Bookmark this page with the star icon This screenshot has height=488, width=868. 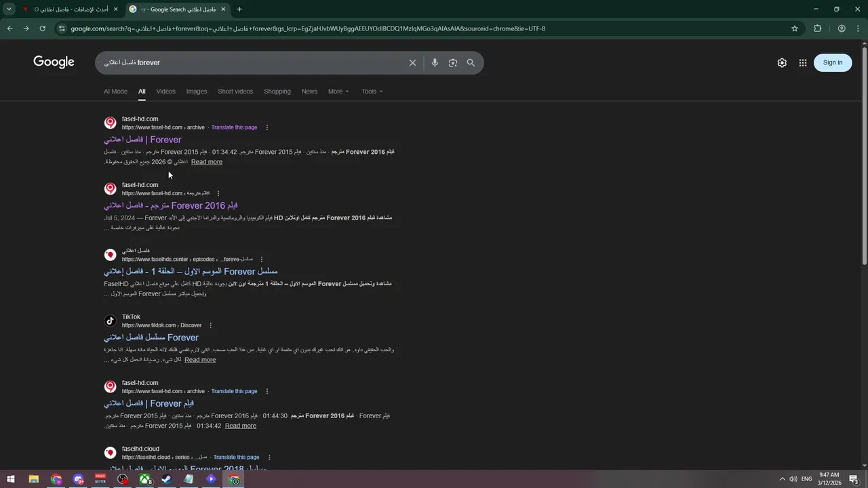coord(795,28)
